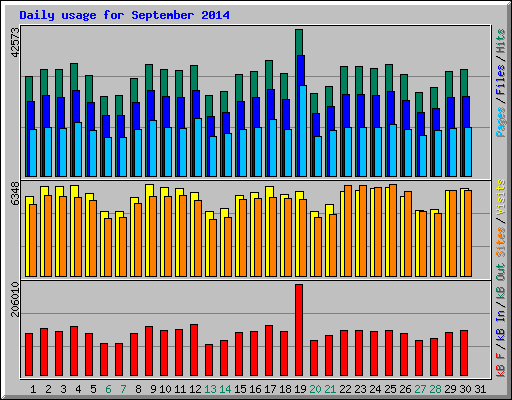Click the tall red kB bar for day 19
Image resolution: width=512 pixels, height=400 pixels.
coord(299,330)
